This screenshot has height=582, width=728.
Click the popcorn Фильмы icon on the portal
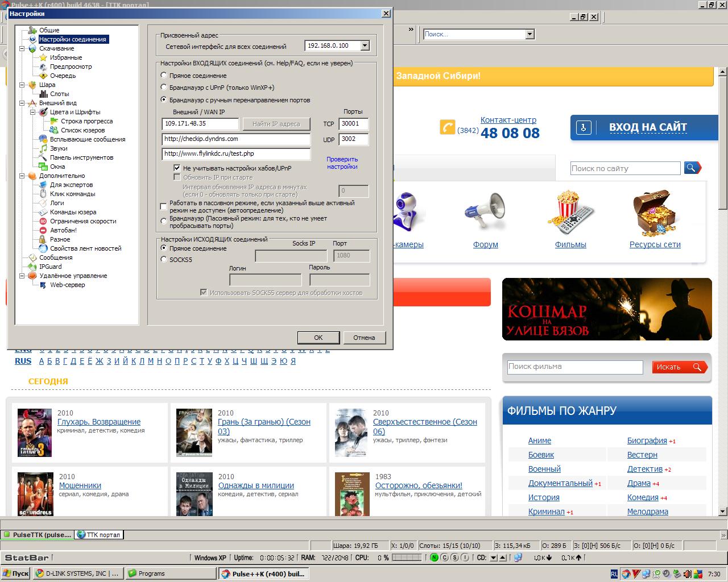[x=570, y=213]
